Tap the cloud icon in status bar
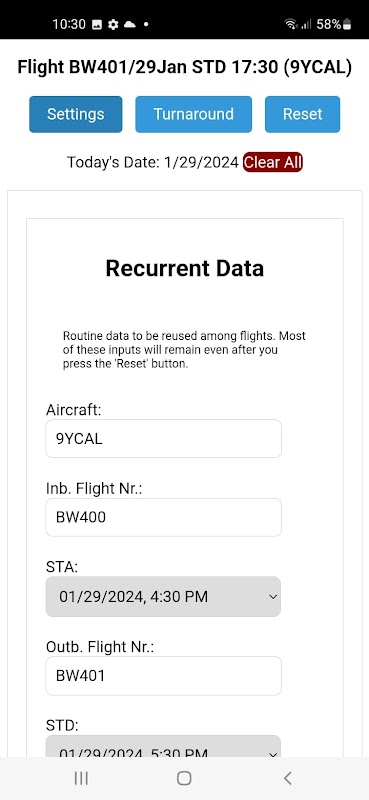 (x=130, y=24)
